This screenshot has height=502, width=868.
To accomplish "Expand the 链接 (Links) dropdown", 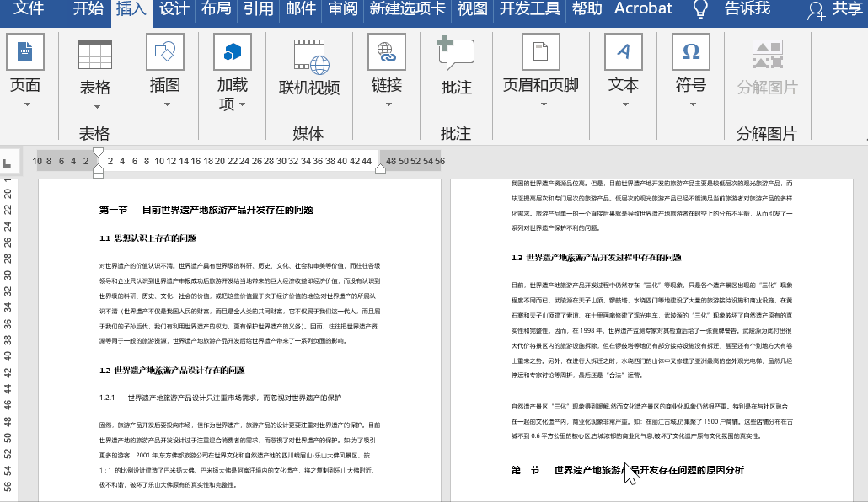I will pyautogui.click(x=387, y=71).
